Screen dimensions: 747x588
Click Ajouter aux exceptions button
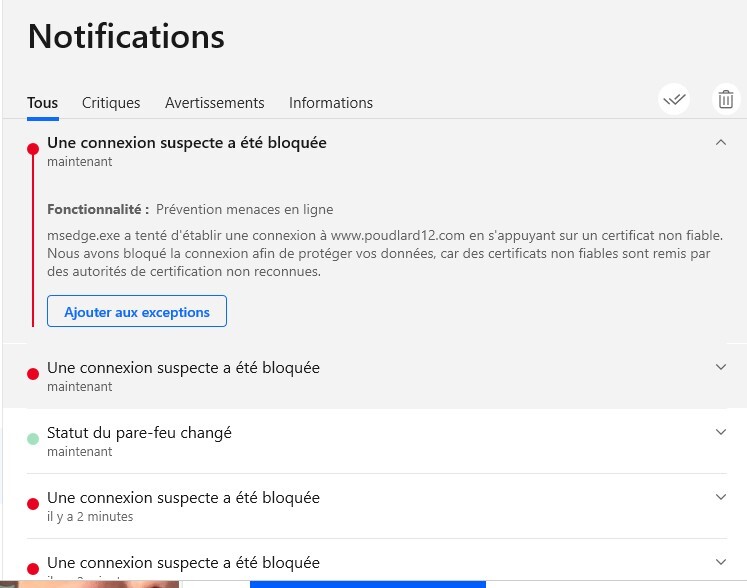click(x=137, y=312)
